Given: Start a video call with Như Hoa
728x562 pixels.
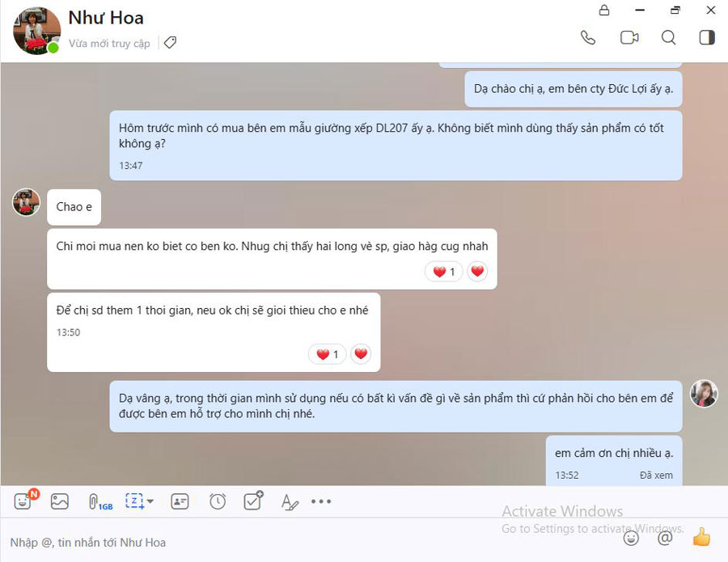Looking at the screenshot, I should pyautogui.click(x=629, y=37).
